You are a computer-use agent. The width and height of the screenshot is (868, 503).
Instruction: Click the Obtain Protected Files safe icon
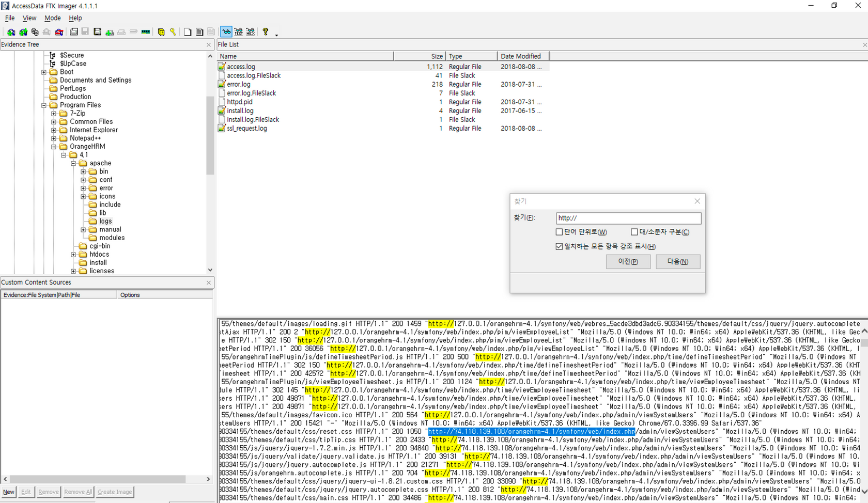[x=161, y=32]
